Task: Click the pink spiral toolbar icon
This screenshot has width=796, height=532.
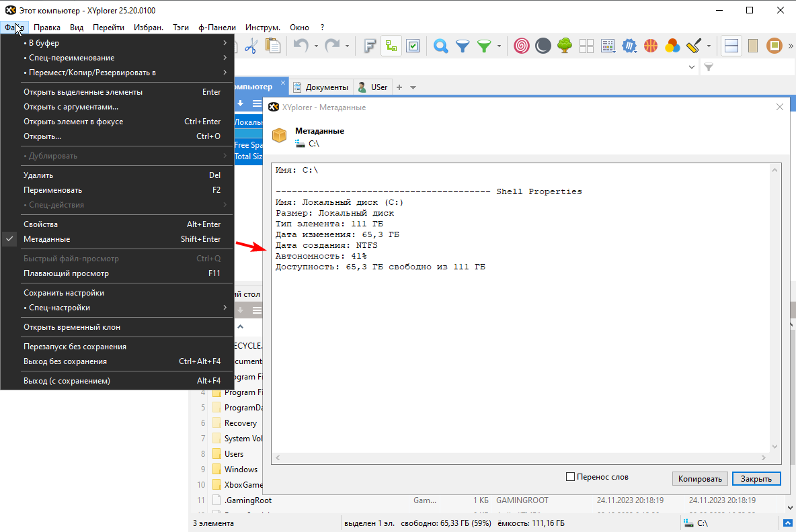Action: 521,46
